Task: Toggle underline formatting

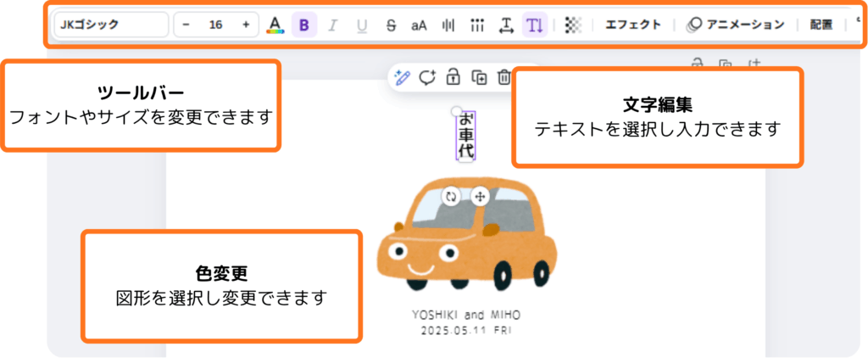Action: pos(362,25)
